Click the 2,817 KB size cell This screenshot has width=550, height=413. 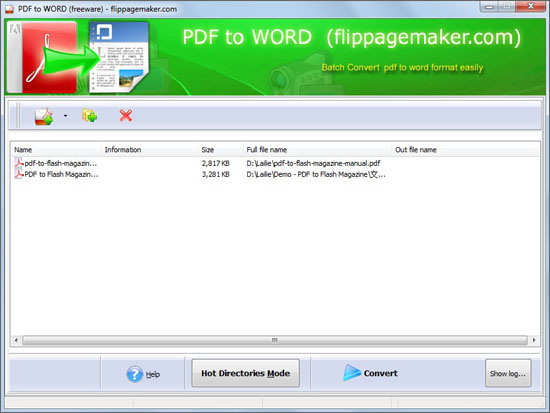click(x=215, y=163)
